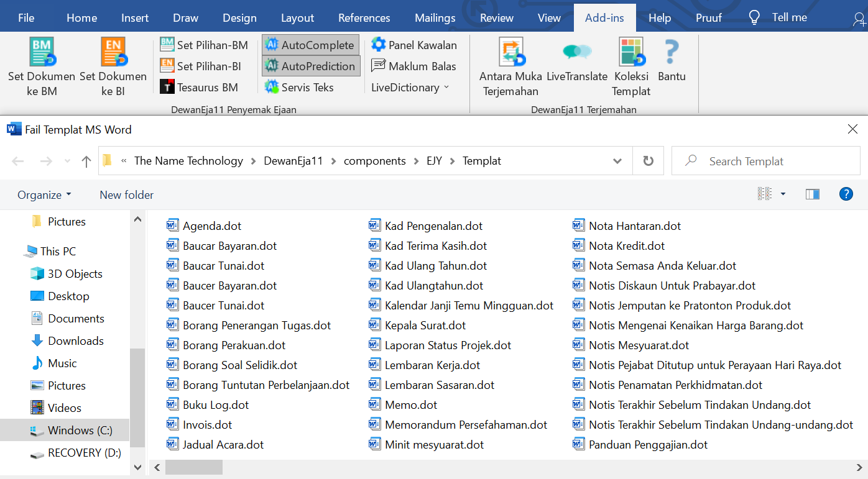Screen dimensions: 868x479
Task: Click the Maklum Balas feedback button
Action: point(414,66)
